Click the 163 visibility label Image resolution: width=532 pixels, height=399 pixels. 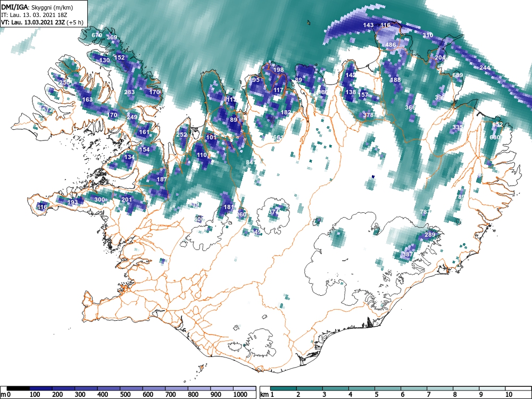point(87,99)
